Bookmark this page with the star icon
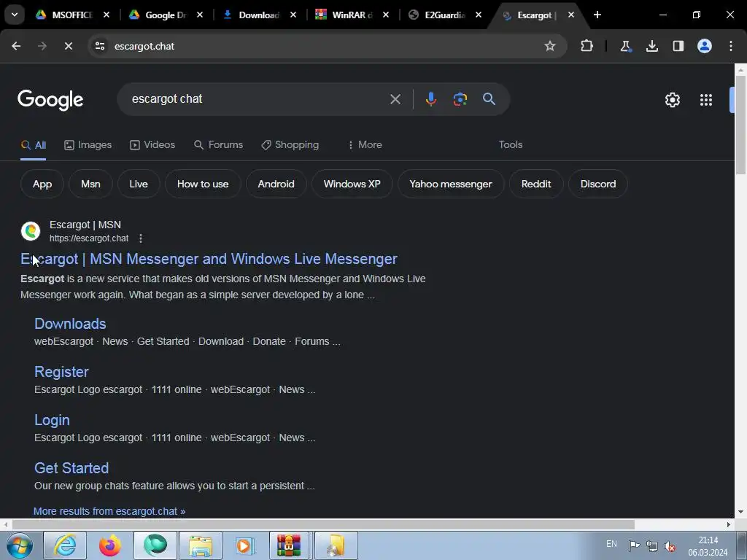 550,46
